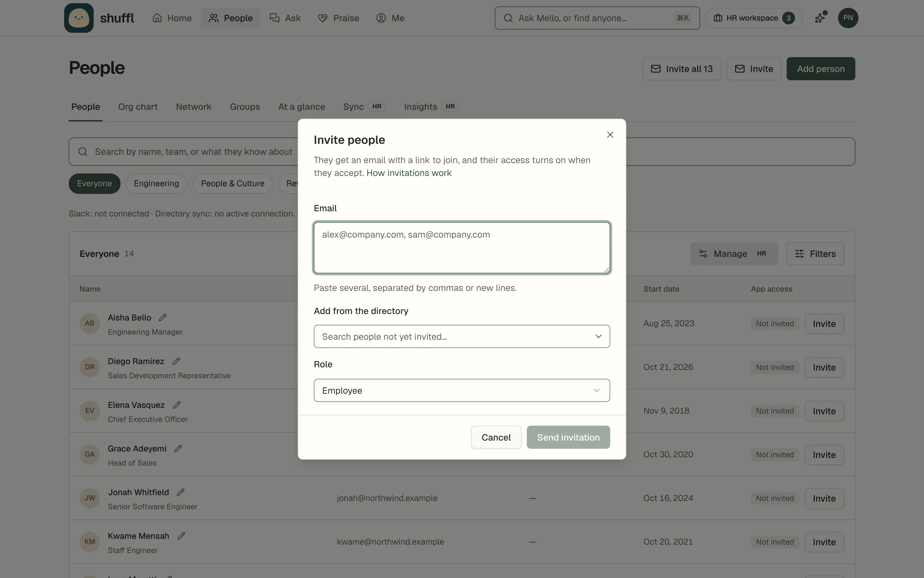Viewport: 924px width, 578px height.
Task: Open the How invitations work link
Action: (x=409, y=173)
